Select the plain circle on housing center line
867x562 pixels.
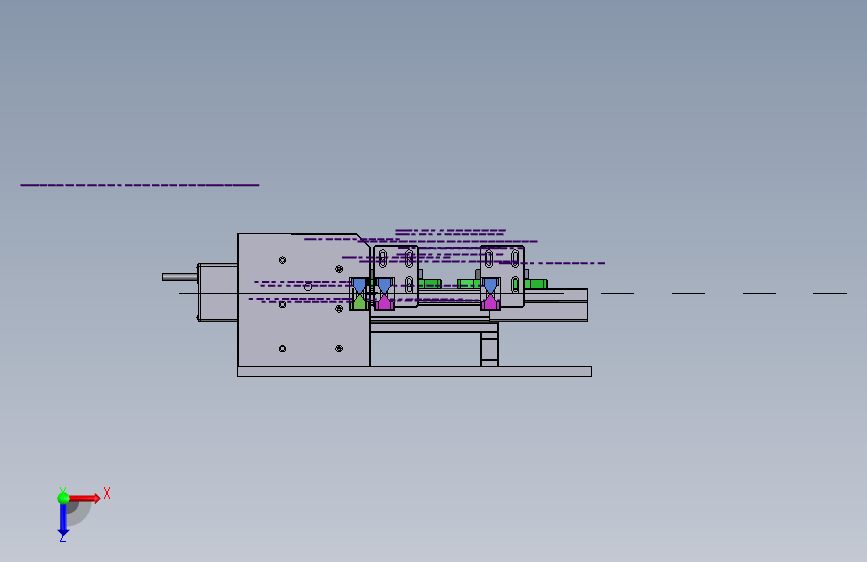pyautogui.click(x=308, y=287)
